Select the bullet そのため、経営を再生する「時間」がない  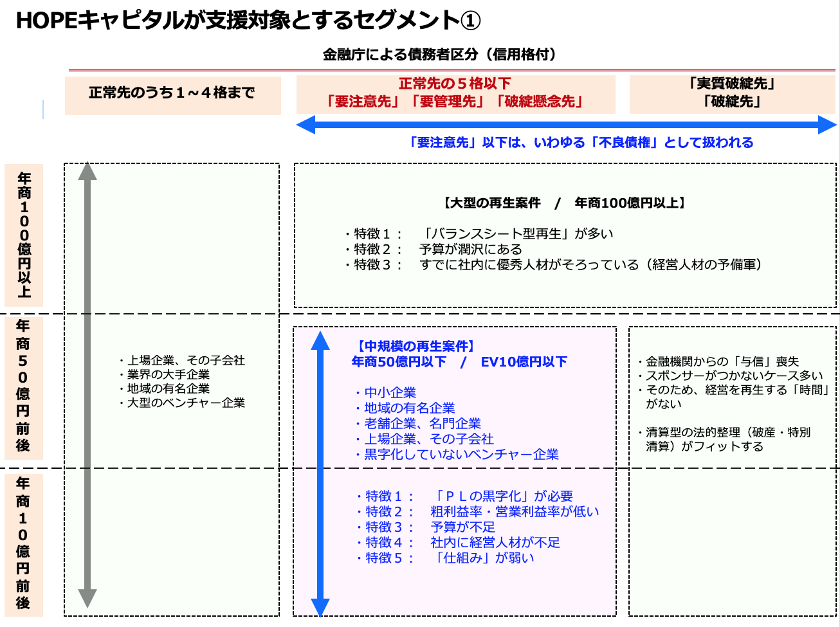(x=733, y=397)
